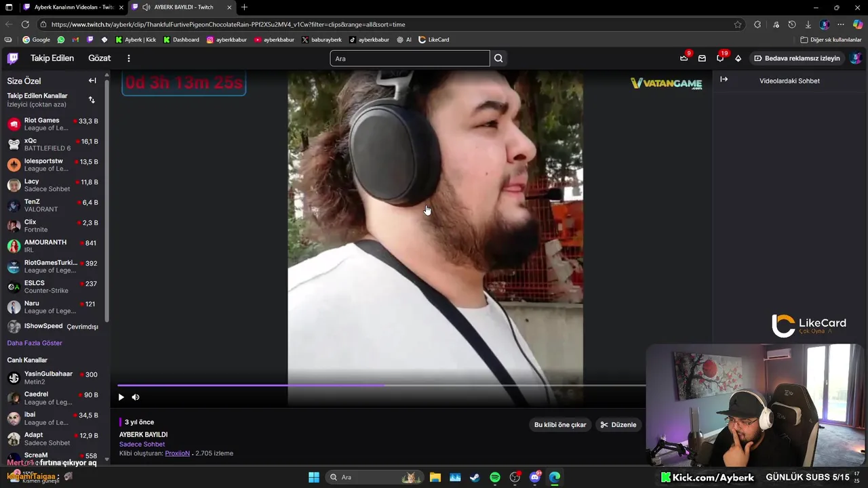The height and width of the screenshot is (488, 868).
Task: Open ProxiioN clip creator link
Action: [x=177, y=453]
